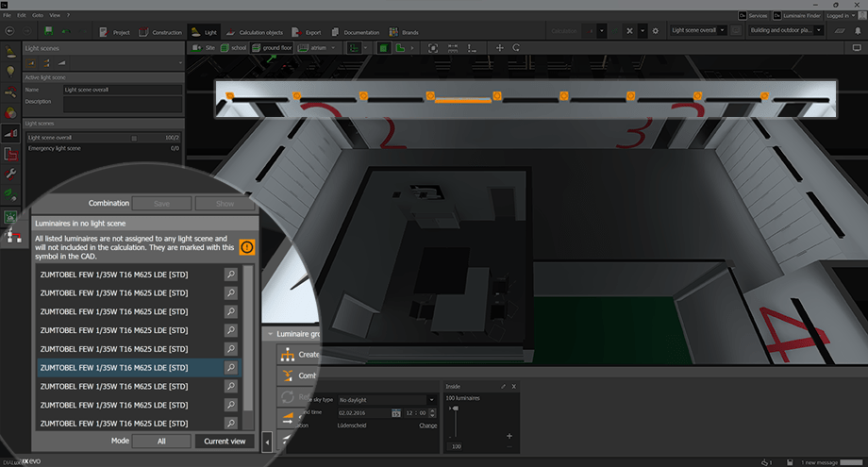Viewport: 868px width, 467px height.
Task: Open calculation settings gear icon
Action: click(x=656, y=31)
